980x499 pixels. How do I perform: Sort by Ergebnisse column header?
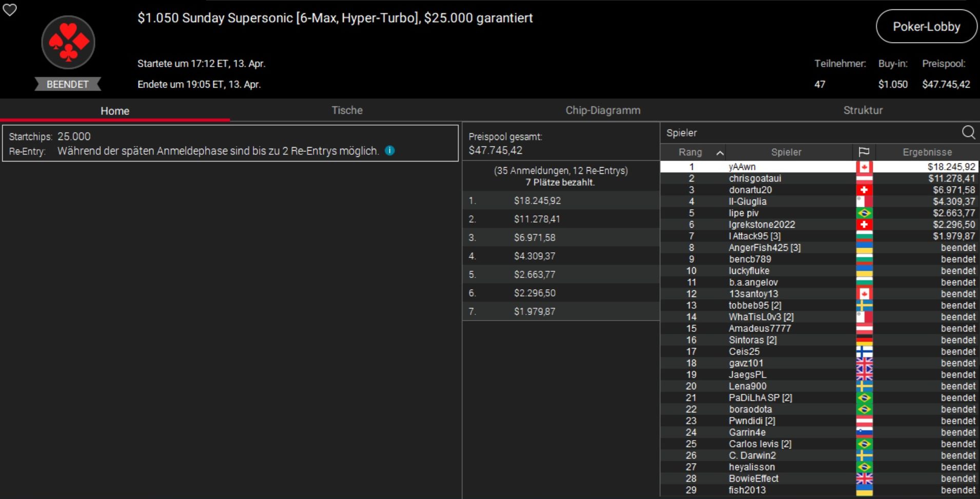coord(927,152)
